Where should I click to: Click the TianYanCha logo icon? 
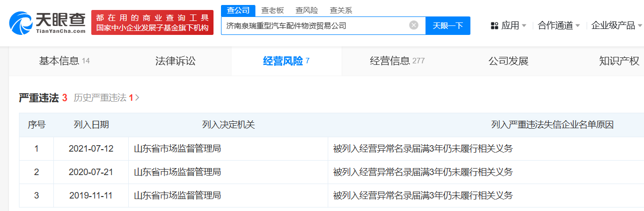click(21, 23)
